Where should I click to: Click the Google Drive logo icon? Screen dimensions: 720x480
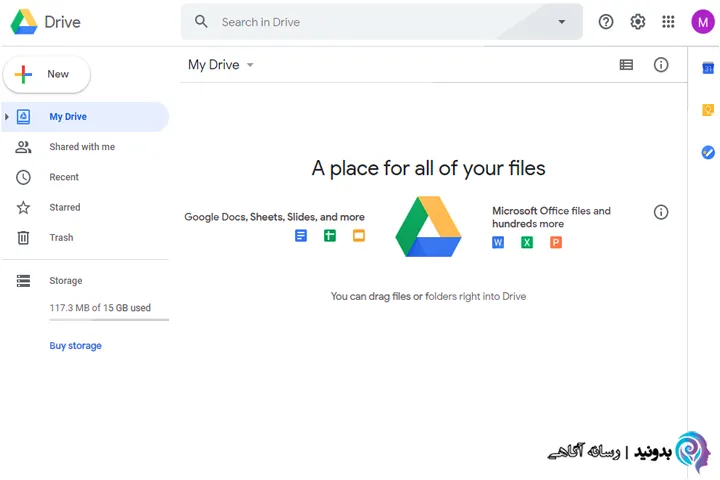(24, 22)
